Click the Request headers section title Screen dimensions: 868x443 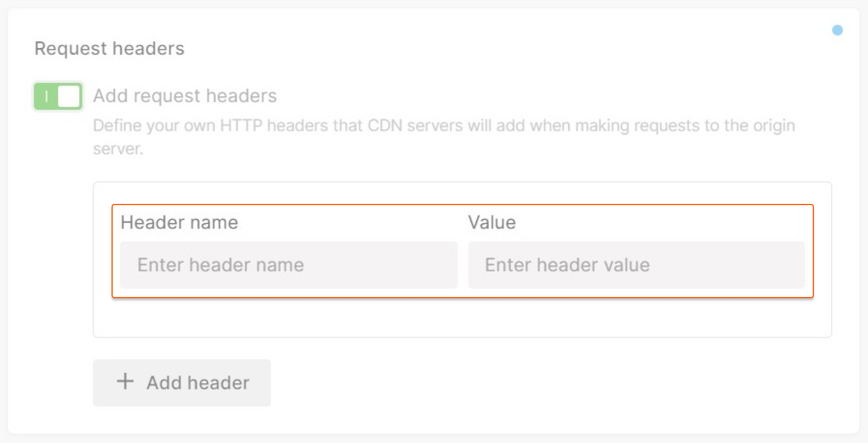click(x=109, y=48)
